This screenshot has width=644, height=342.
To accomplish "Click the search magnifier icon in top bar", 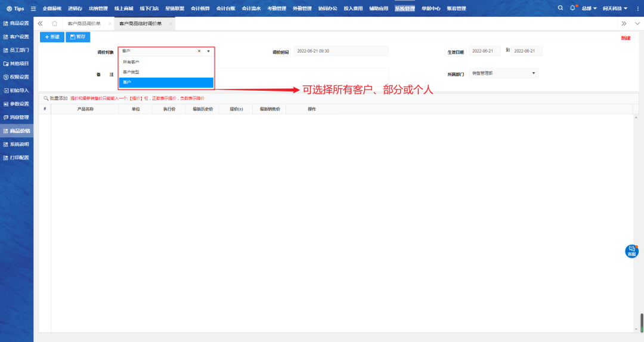I will point(560,8).
